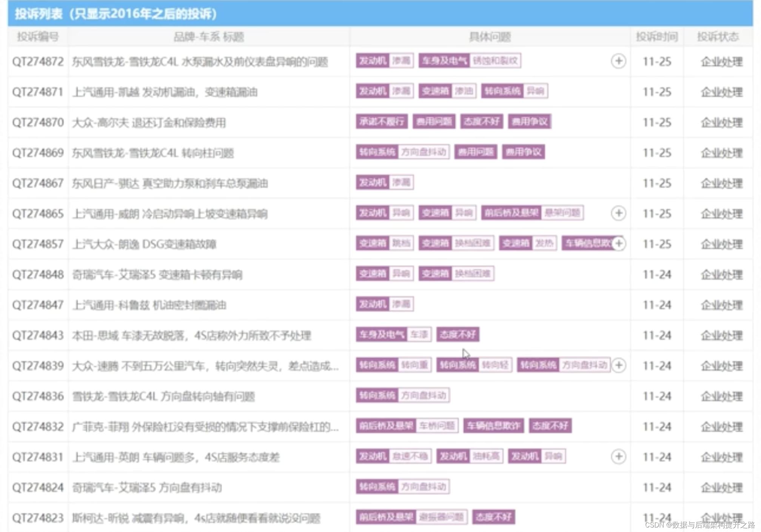This screenshot has width=761, height=532.
Task: Expand more tags for complaint QT274831
Action: (618, 457)
